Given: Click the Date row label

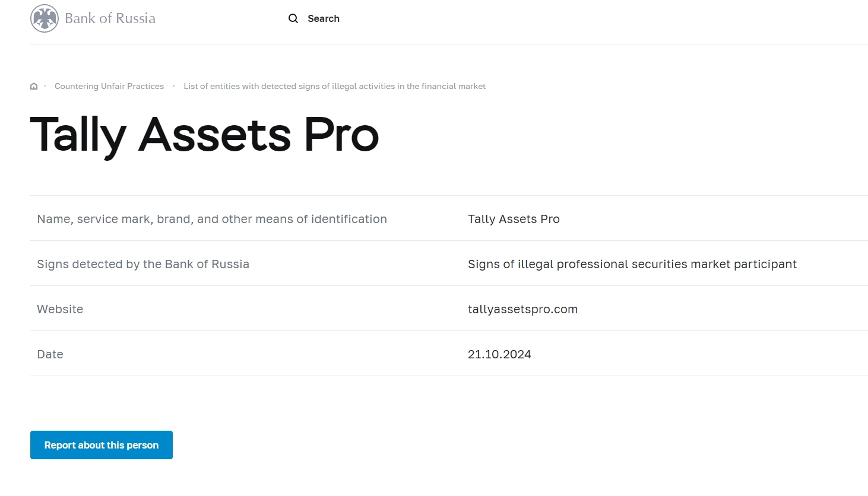Looking at the screenshot, I should point(50,355).
